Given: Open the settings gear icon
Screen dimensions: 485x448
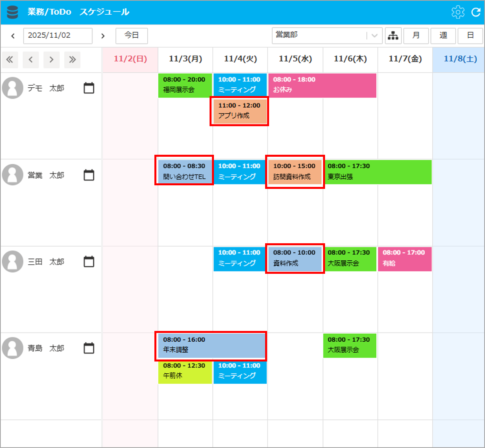Looking at the screenshot, I should pyautogui.click(x=458, y=12).
